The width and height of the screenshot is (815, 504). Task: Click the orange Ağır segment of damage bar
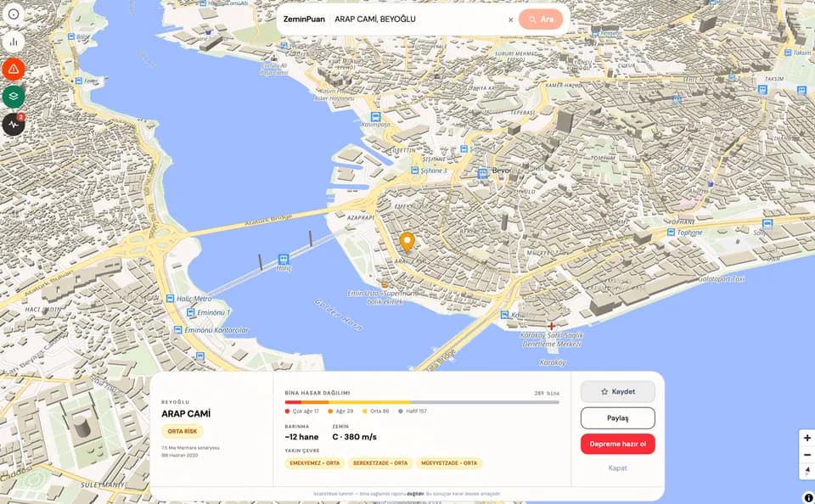click(314, 402)
